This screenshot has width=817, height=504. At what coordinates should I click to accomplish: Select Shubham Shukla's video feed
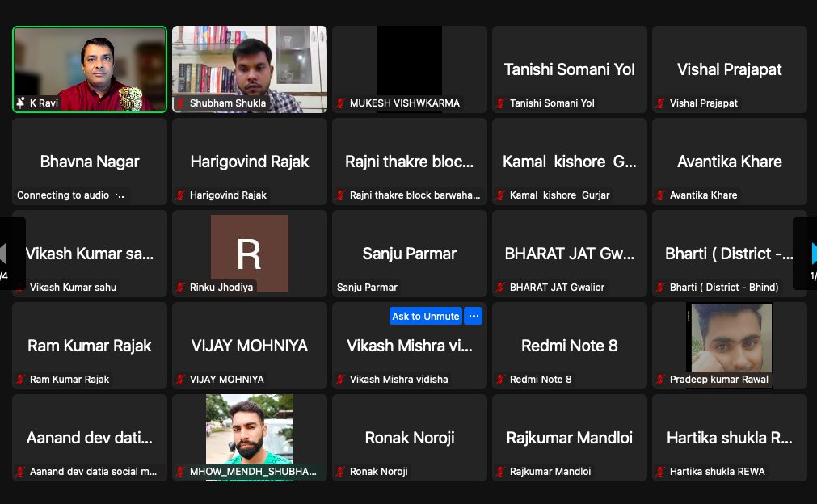coord(250,69)
